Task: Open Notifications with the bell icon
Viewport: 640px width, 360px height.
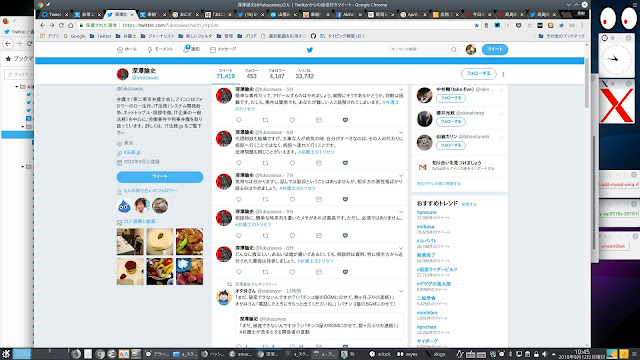Action: click(x=191, y=49)
